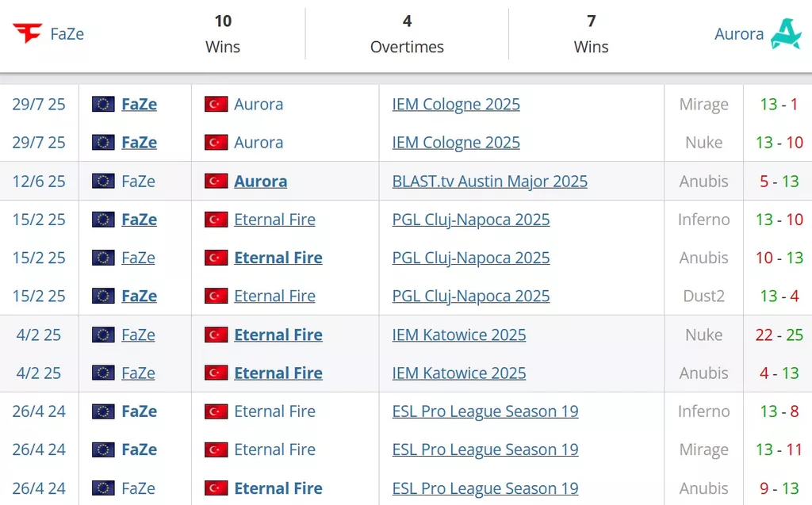Click bold Aurora winner link on Anubis
The image size is (812, 505).
coord(260,182)
